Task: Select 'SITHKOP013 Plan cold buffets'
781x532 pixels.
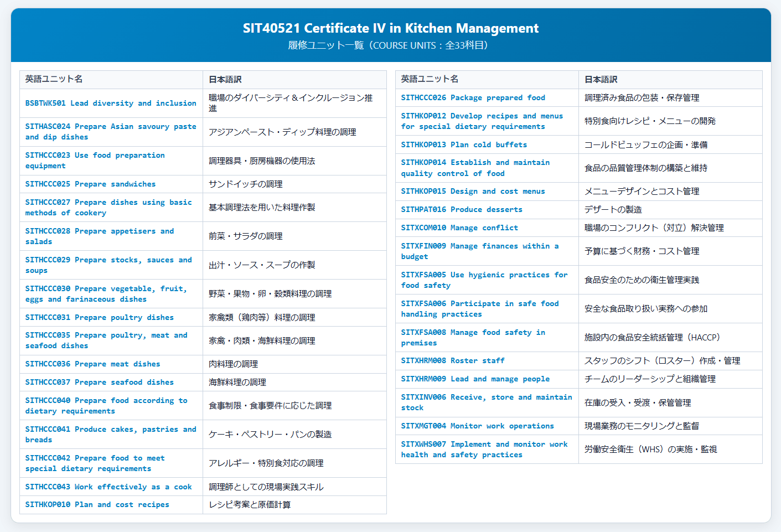Action: (464, 144)
